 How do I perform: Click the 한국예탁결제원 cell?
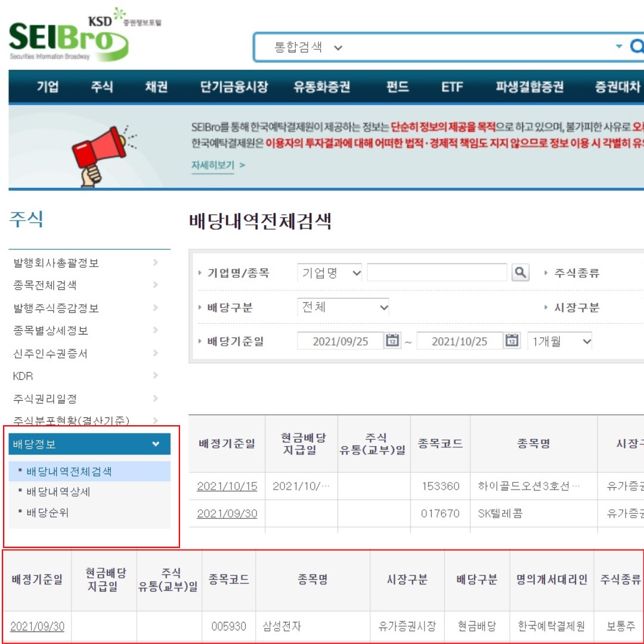point(551,626)
